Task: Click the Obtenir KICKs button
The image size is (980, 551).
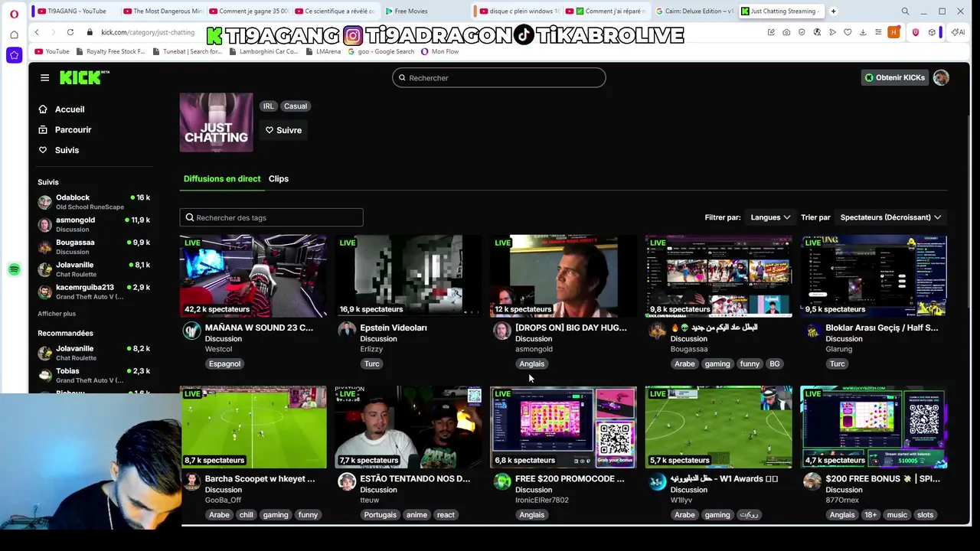Action: point(894,77)
